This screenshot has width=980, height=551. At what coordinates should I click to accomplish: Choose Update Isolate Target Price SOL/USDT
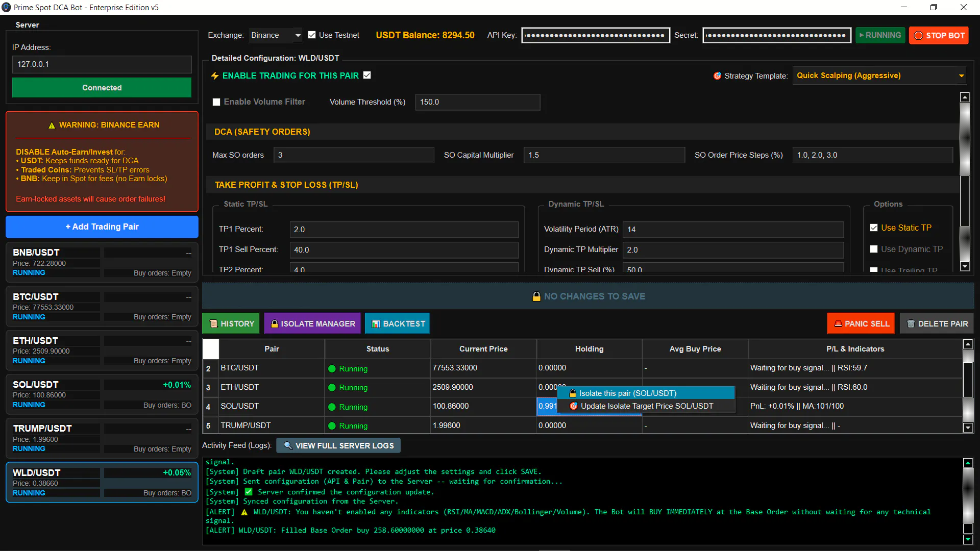[646, 406]
